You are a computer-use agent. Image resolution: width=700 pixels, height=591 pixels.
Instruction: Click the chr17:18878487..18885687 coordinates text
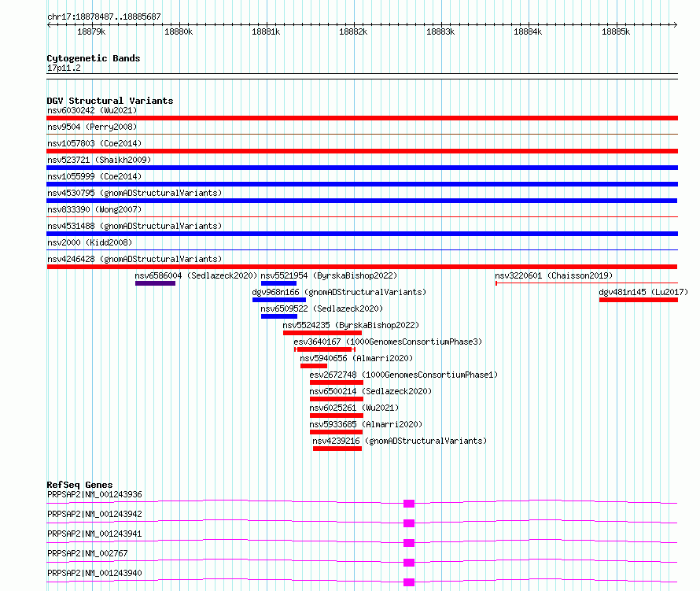point(104,17)
